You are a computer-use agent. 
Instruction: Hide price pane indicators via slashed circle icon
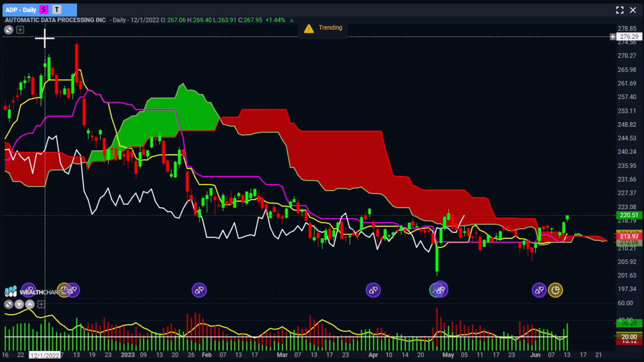pos(9,30)
